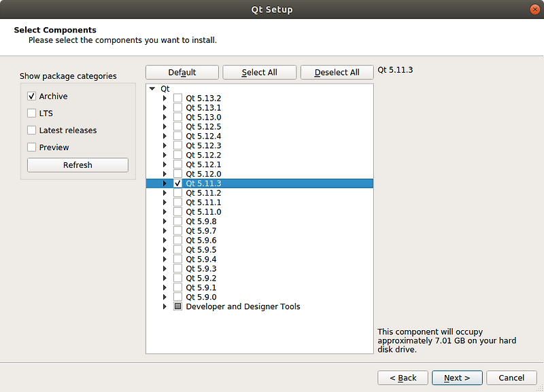This screenshot has height=392, width=544.
Task: Expand Developer and Designer Tools node
Action: (x=164, y=306)
